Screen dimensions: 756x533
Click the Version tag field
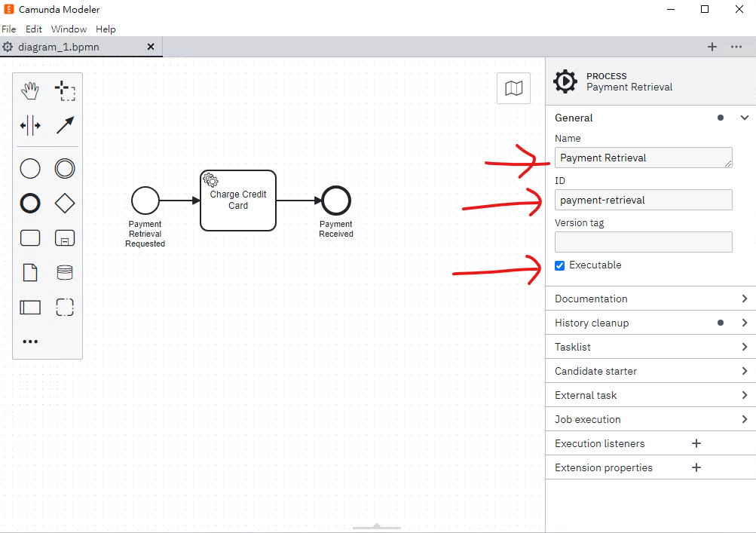pyautogui.click(x=643, y=242)
